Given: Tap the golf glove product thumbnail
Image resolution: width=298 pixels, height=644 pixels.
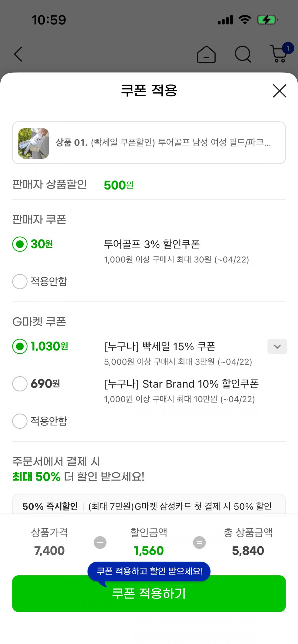Looking at the screenshot, I should click(34, 143).
